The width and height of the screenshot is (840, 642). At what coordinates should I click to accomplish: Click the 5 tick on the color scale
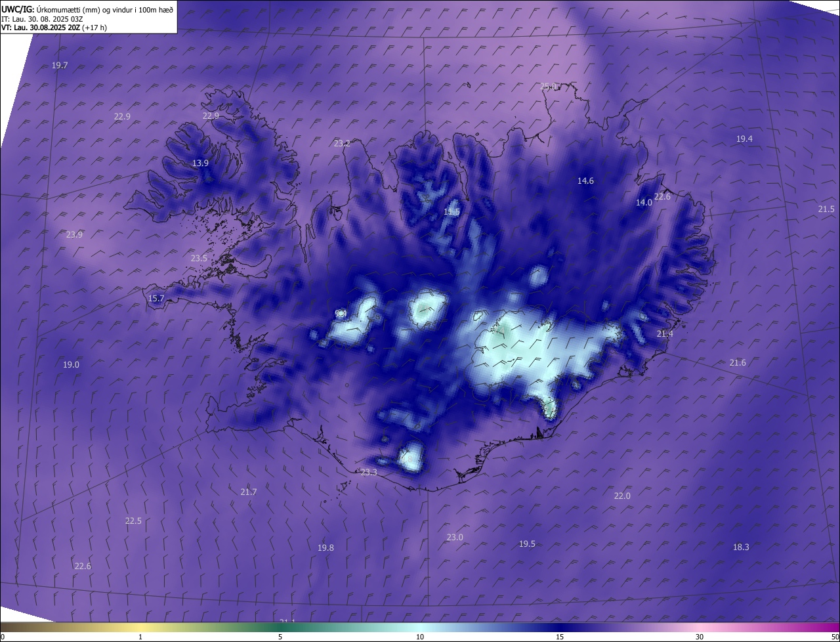coord(280,637)
